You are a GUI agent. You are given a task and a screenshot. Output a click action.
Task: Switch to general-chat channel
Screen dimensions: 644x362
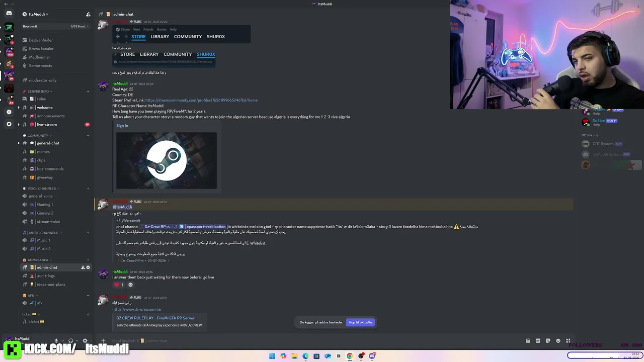pos(56,143)
